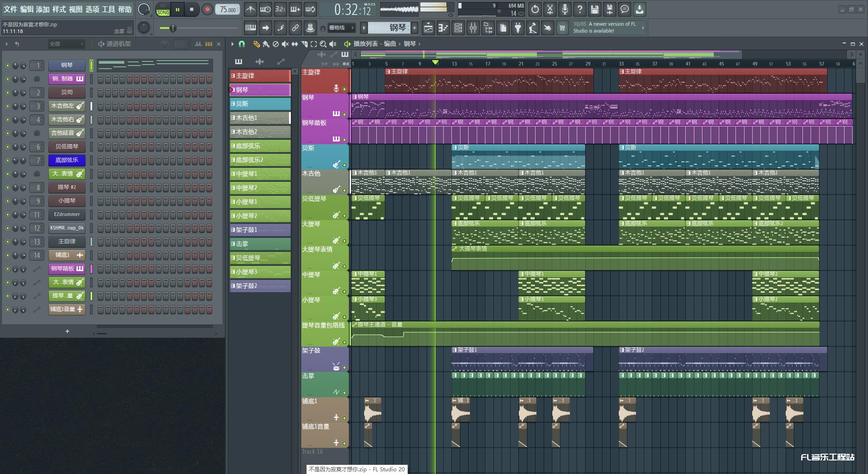The image size is (868, 474).
Task: Open the 栅格线 snap dropdown
Action: [x=342, y=28]
